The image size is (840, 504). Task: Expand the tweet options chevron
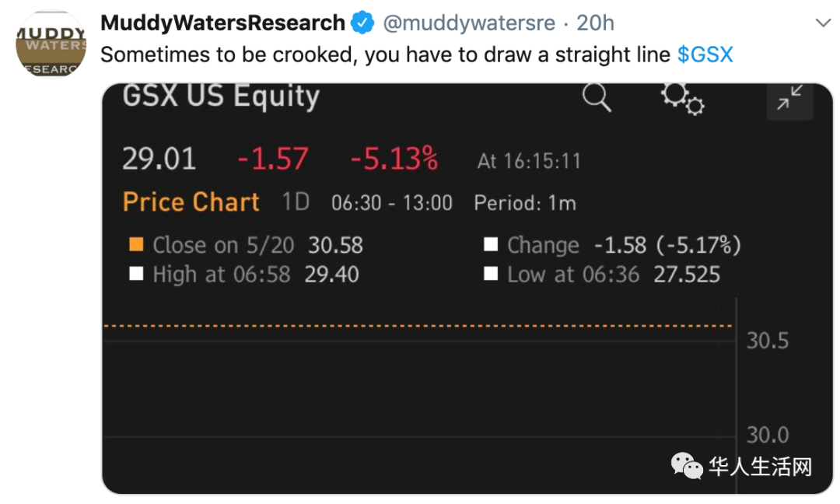tap(823, 23)
